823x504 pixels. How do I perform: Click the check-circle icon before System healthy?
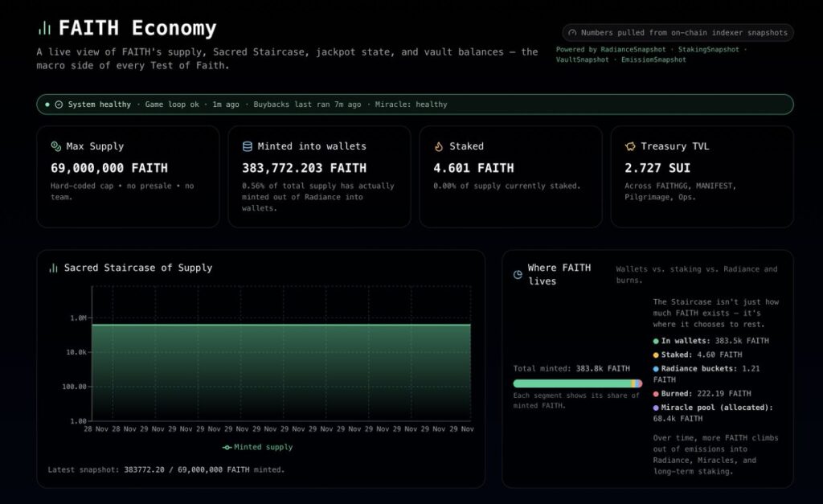click(x=59, y=104)
